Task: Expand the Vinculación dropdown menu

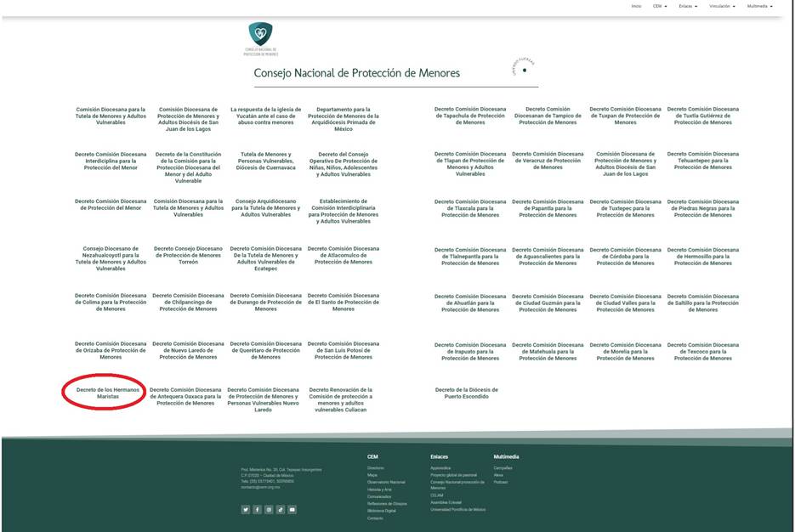Action: pos(724,6)
